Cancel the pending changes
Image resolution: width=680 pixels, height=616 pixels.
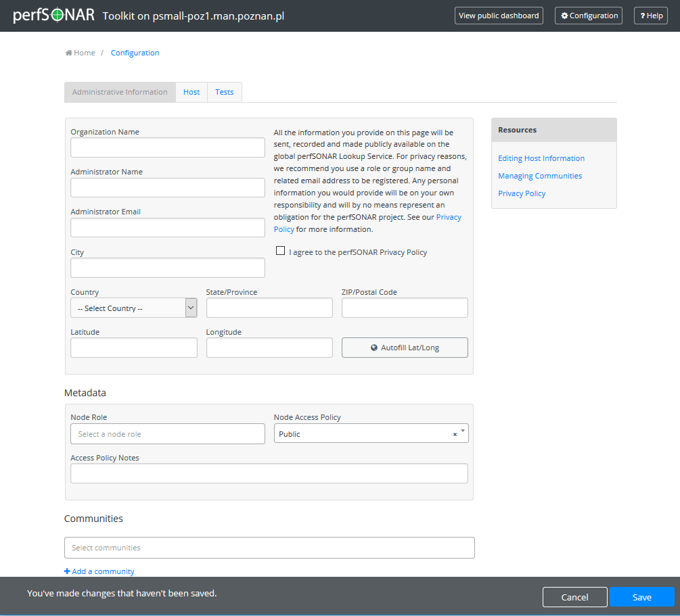(574, 596)
